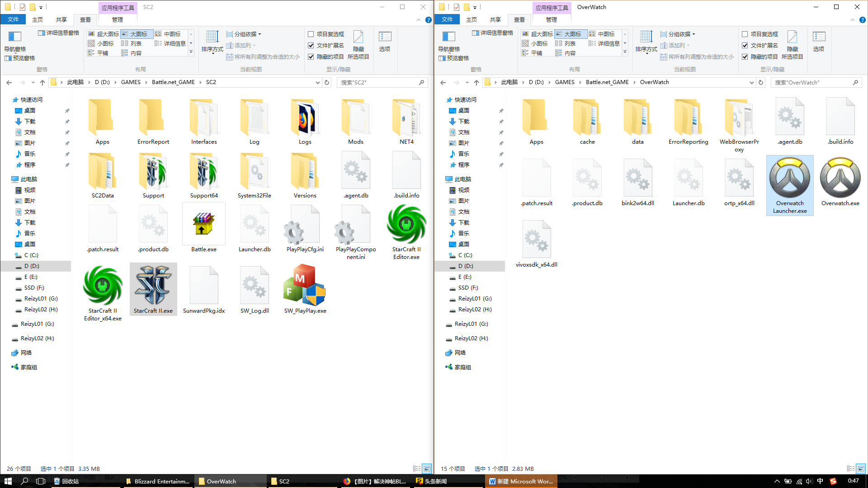This screenshot has width=868, height=488.
Task: Go up one level in OverWatch window
Action: [476, 82]
